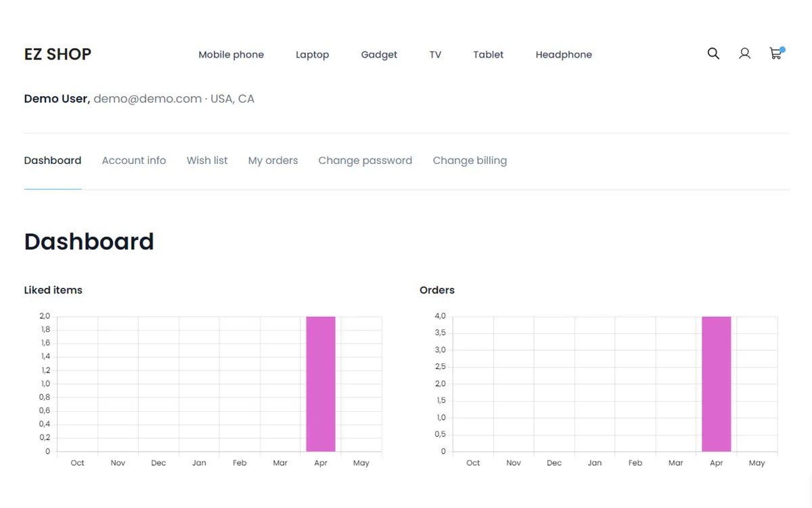Click the Dashboard page heading
The height and width of the screenshot is (508, 812).
[x=89, y=242]
